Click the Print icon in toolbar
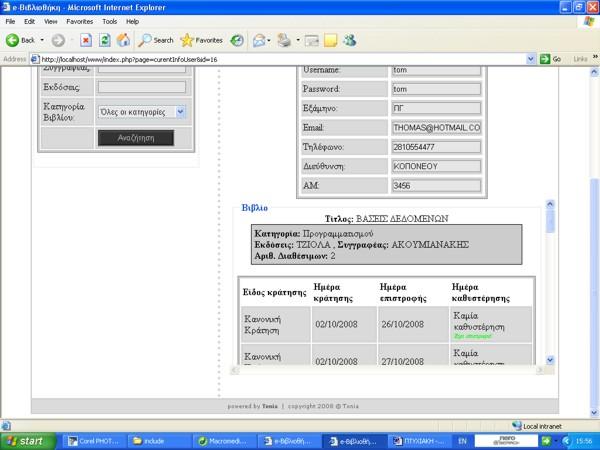Screen dimensions: 600x450 [x=284, y=40]
